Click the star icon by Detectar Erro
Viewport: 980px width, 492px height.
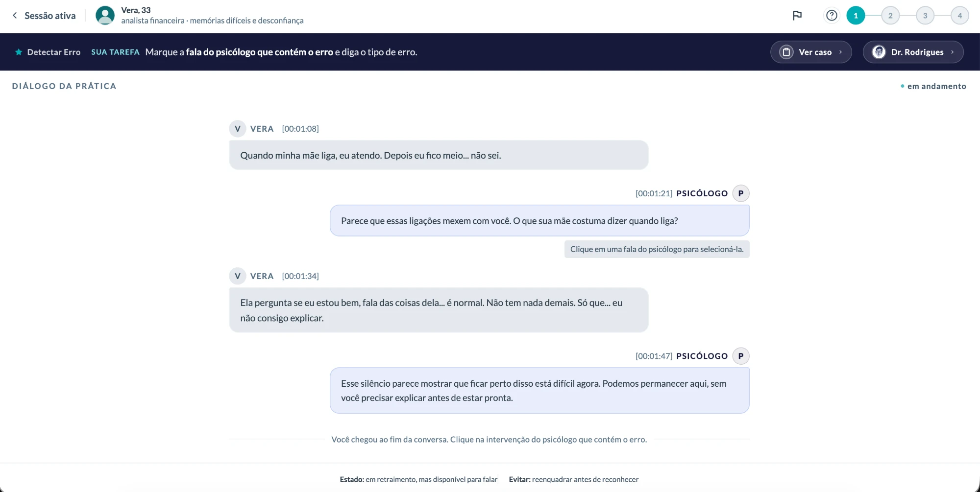tap(19, 52)
